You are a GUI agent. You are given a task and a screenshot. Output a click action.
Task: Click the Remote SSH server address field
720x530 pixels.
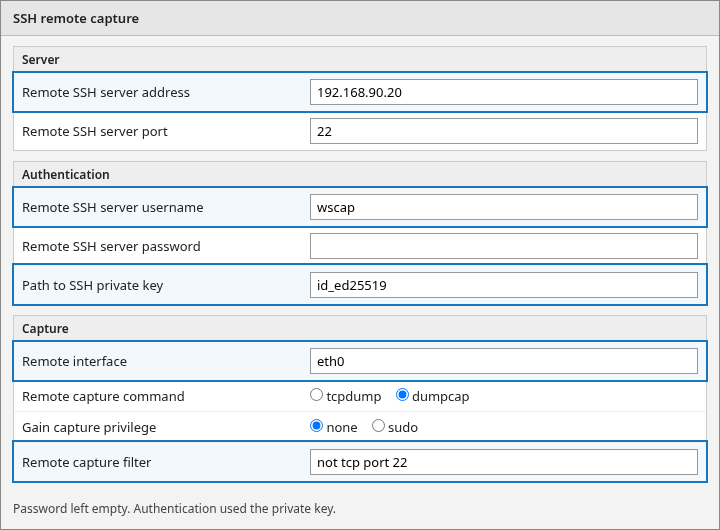tap(504, 92)
